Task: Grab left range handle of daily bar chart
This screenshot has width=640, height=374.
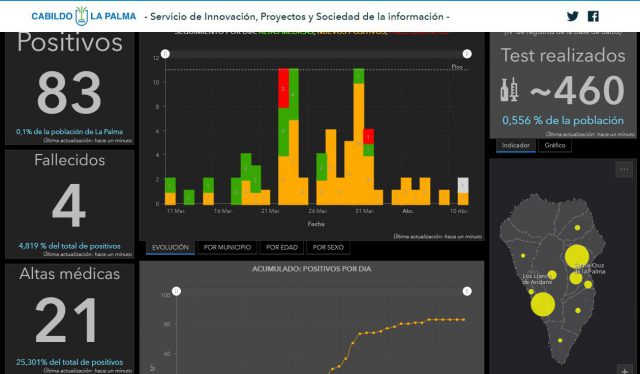Action: [x=165, y=54]
